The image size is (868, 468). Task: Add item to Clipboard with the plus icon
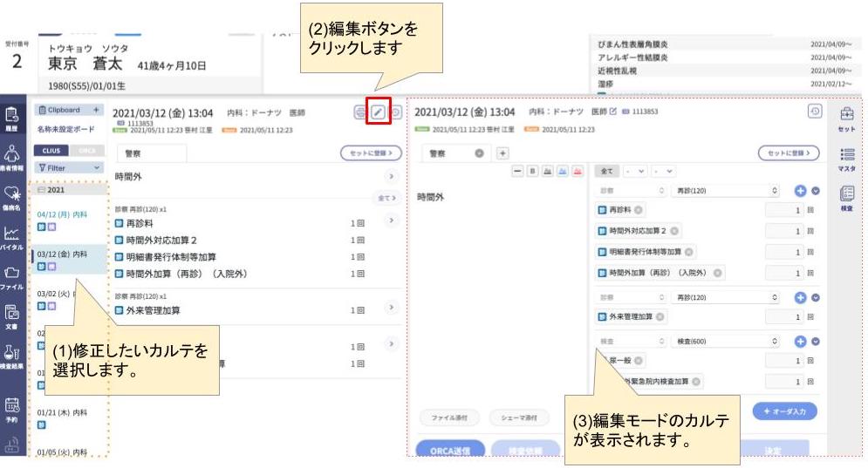point(96,110)
